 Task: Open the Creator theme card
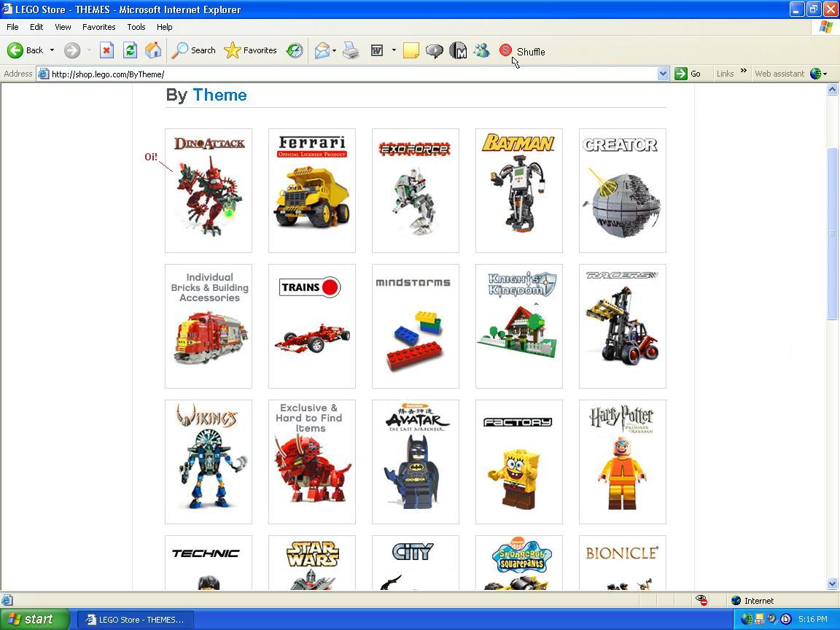pyautogui.click(x=623, y=190)
